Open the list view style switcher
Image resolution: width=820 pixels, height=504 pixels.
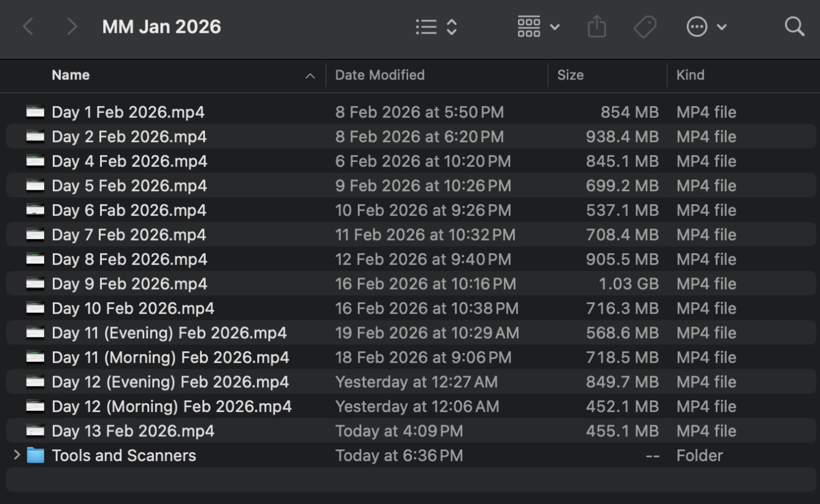tap(436, 27)
